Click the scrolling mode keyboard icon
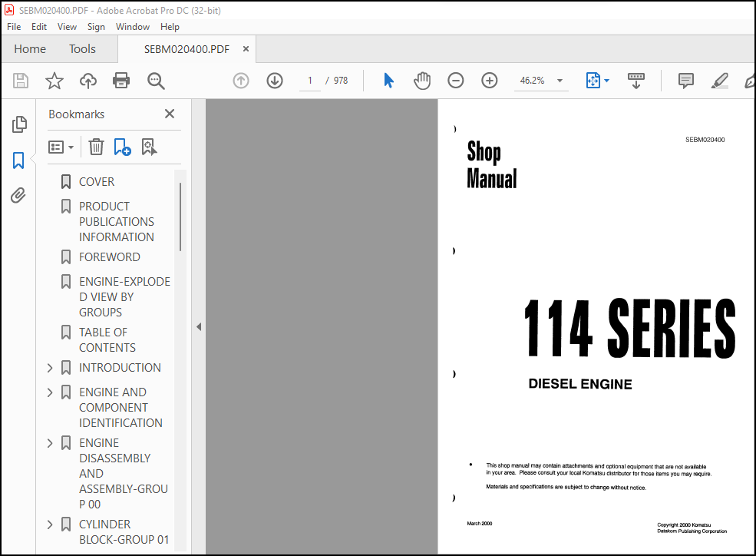The height and width of the screenshot is (556, 756). [636, 81]
